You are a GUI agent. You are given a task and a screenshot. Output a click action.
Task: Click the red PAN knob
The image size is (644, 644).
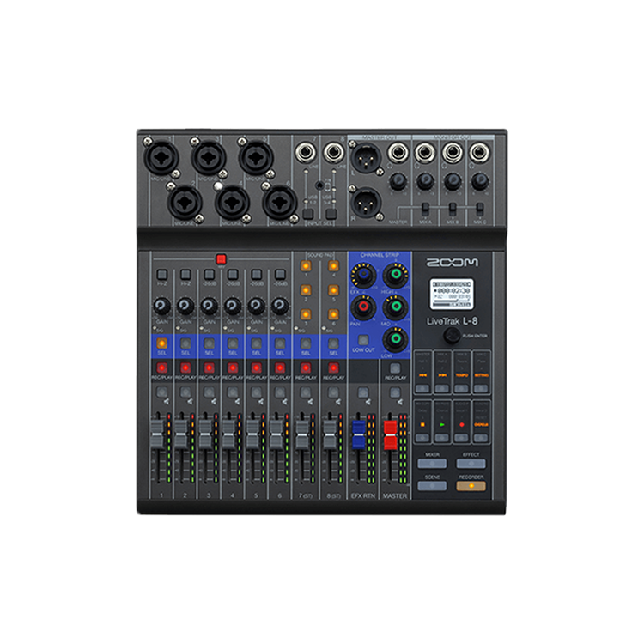click(x=363, y=307)
